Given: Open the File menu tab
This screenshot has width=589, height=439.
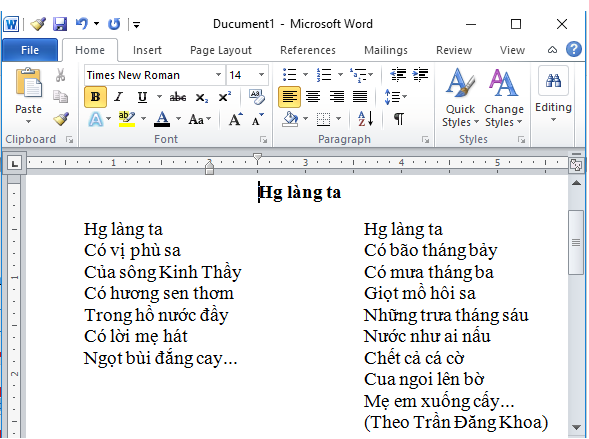Looking at the screenshot, I should [30, 50].
